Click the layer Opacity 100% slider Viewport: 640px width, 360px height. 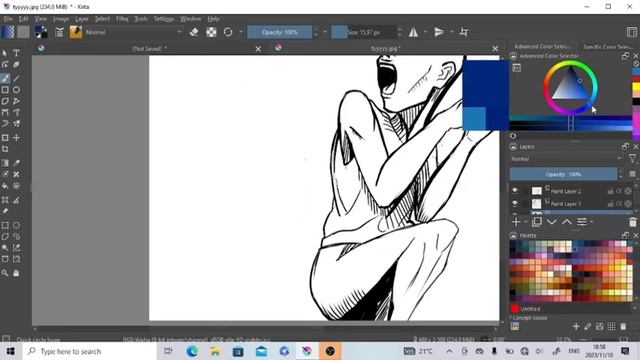click(563, 174)
